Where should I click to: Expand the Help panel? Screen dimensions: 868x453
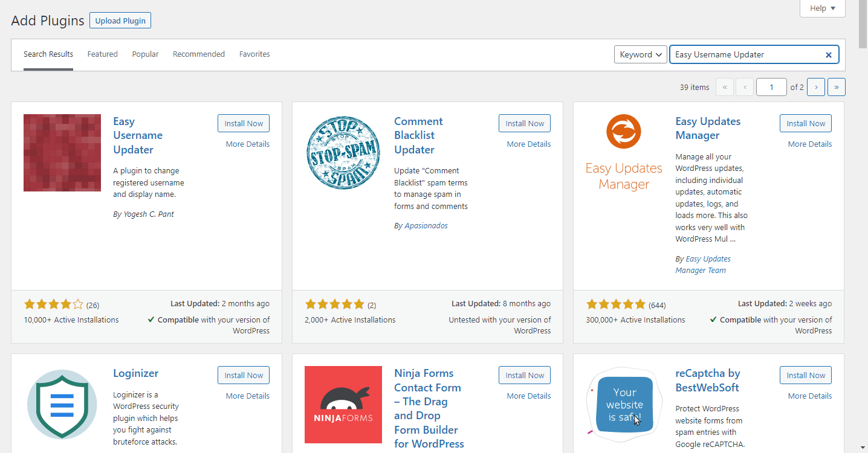click(x=822, y=8)
